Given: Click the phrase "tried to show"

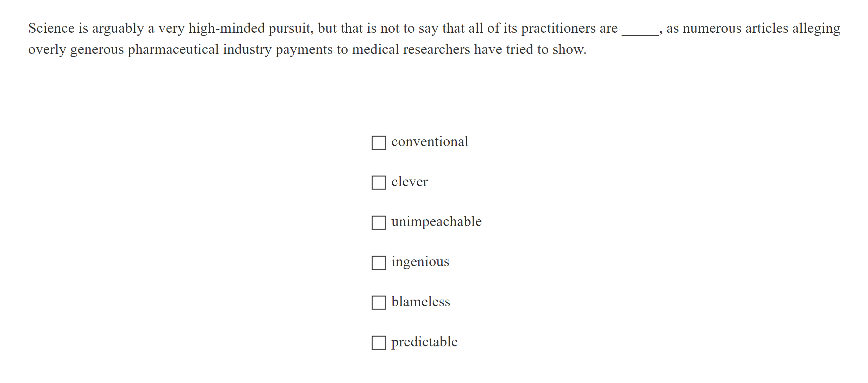Looking at the screenshot, I should click(x=550, y=49).
